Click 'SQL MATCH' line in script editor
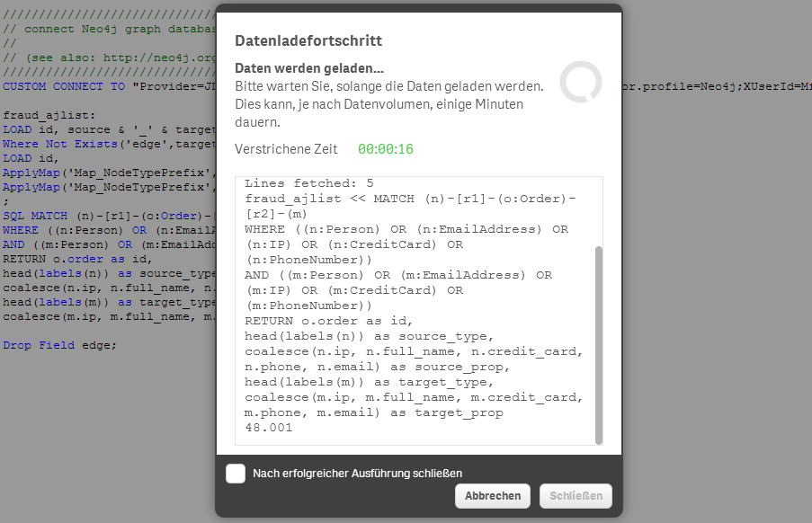812x523 pixels. coord(109,216)
